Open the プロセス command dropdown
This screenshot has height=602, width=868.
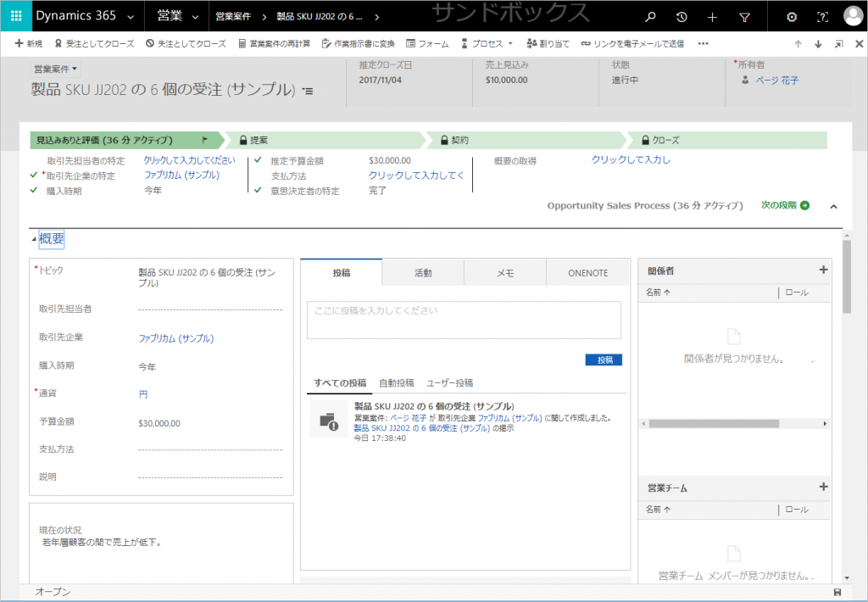click(487, 43)
